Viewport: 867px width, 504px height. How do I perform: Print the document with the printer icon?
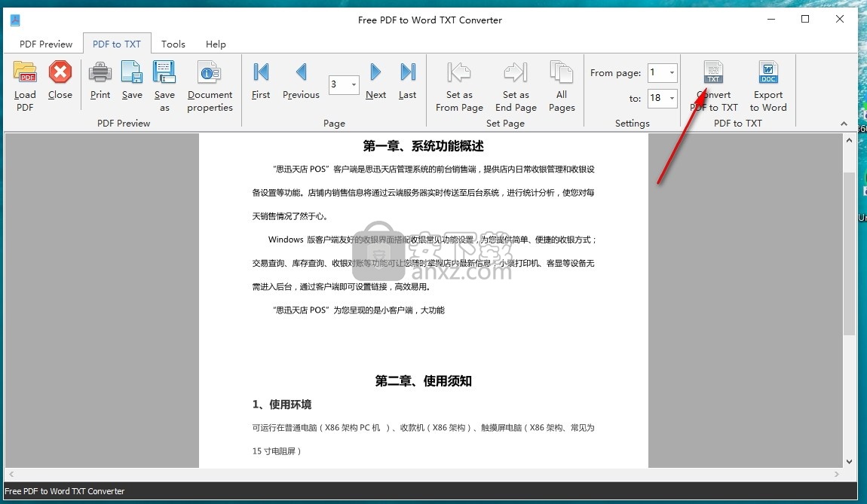tap(100, 72)
